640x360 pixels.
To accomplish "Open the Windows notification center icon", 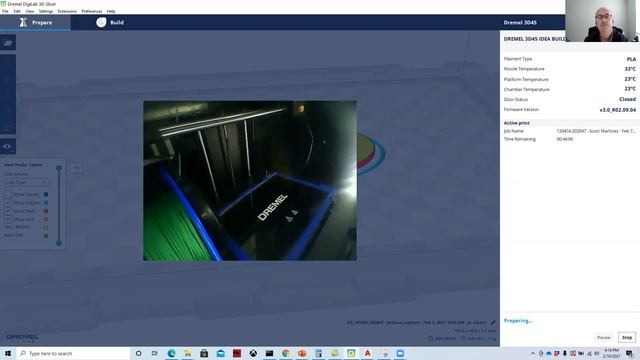I will click(629, 353).
